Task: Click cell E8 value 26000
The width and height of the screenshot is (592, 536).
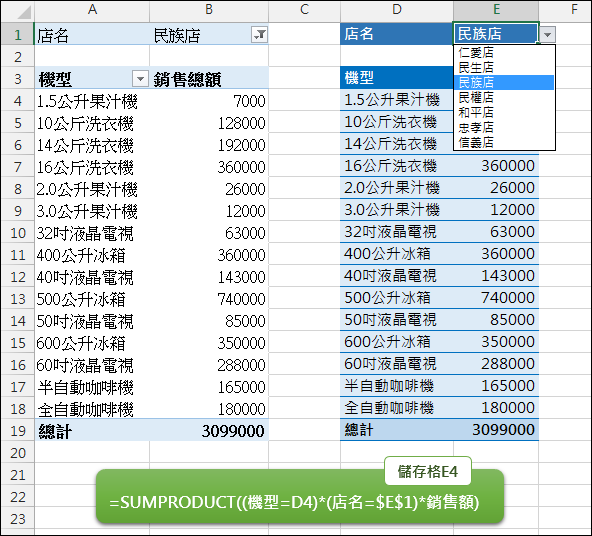Action: coord(496,188)
